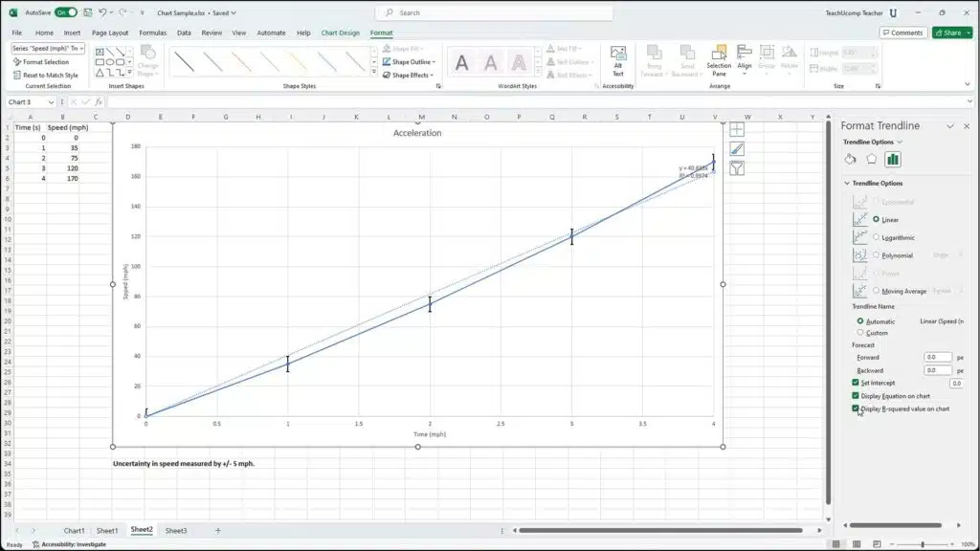This screenshot has width=980, height=551.
Task: Switch to Page Layout view in status bar
Action: tap(857, 544)
